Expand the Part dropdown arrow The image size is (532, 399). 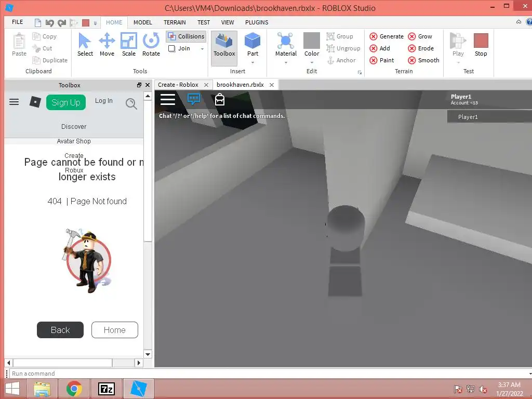click(x=252, y=63)
